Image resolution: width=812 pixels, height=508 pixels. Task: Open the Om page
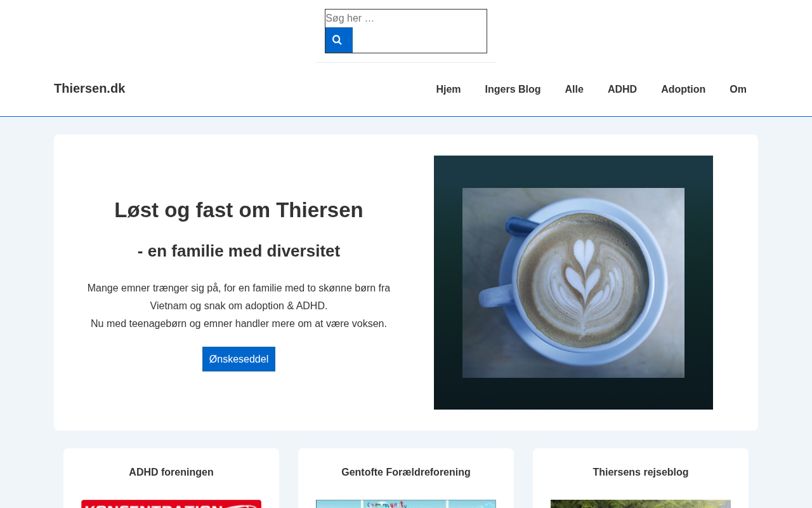[x=738, y=90]
